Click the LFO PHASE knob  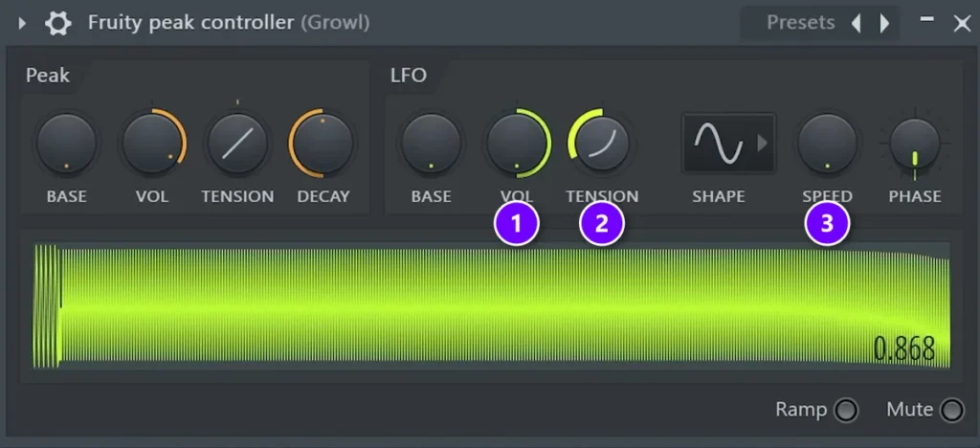click(915, 143)
